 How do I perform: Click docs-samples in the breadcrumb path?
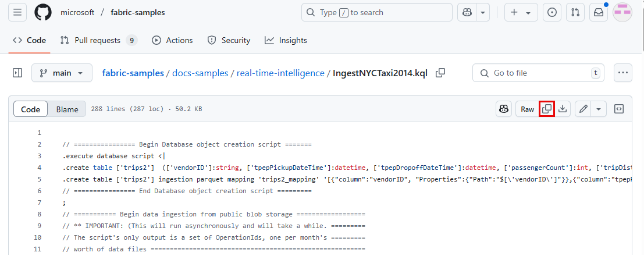(200, 73)
